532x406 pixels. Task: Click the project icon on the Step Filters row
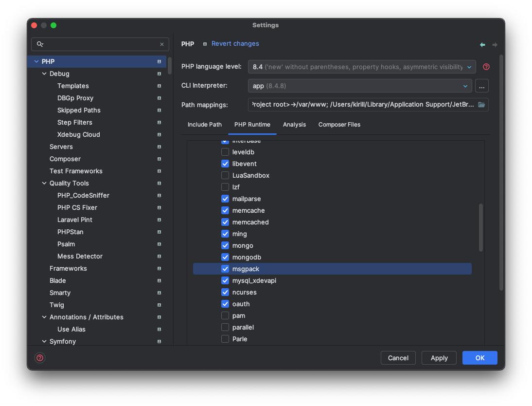point(159,122)
